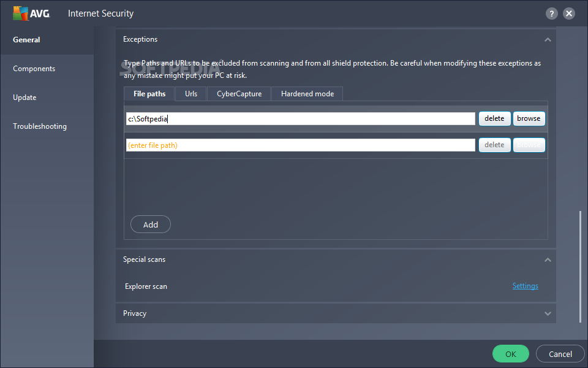This screenshot has width=588, height=368.
Task: Open the CyberCapture tab
Action: pyautogui.click(x=239, y=94)
